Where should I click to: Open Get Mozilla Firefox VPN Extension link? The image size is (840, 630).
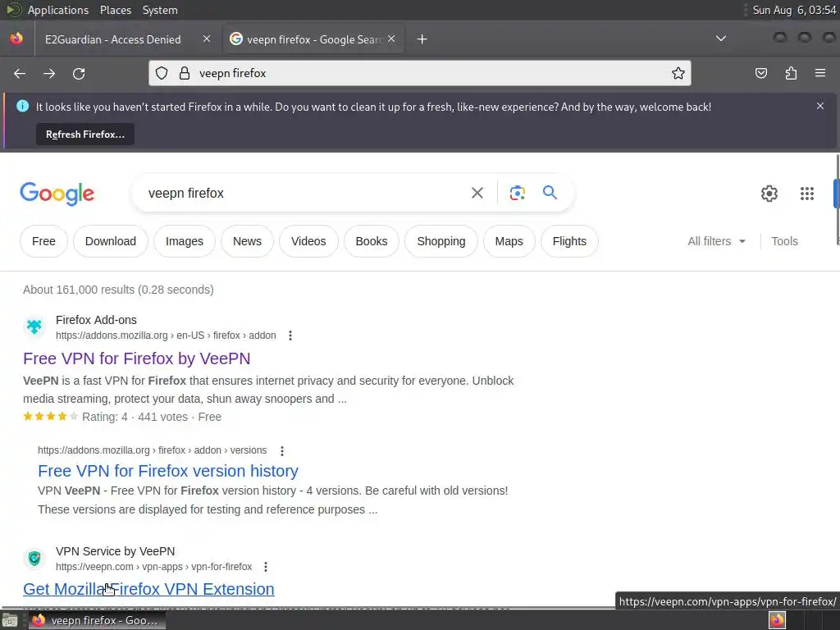148,589
